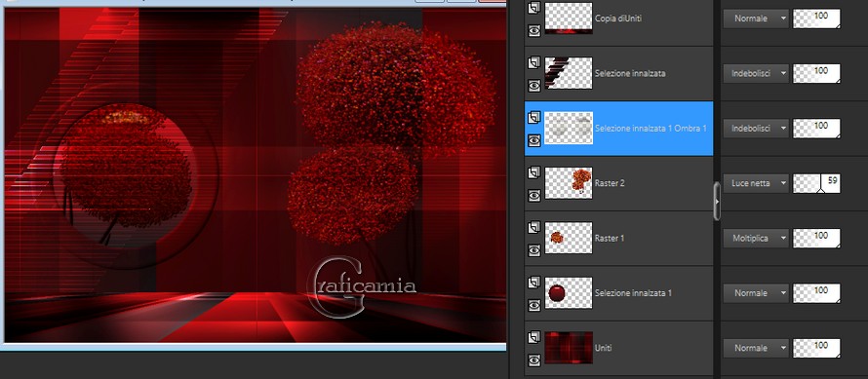Click layer type icon of Selezione innalzata 1

click(533, 283)
